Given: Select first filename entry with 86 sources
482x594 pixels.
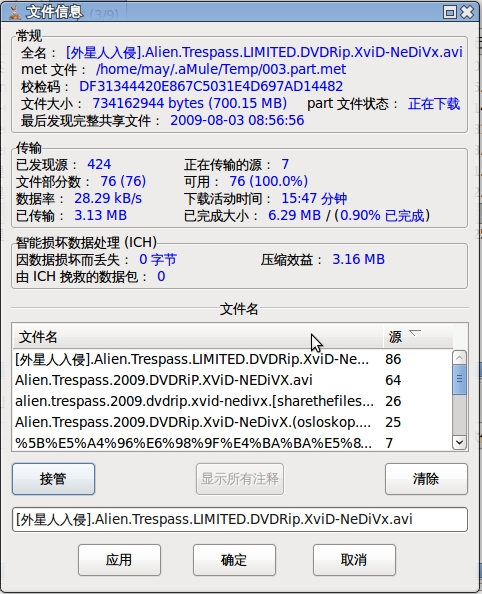Looking at the screenshot, I should coord(233,359).
